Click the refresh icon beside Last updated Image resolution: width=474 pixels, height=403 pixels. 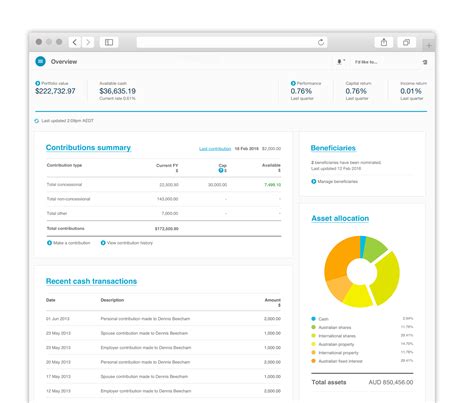[37, 121]
